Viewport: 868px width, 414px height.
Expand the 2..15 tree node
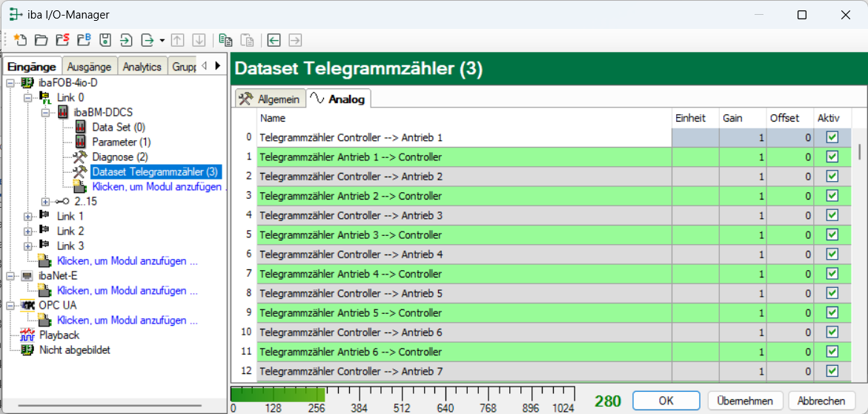[45, 202]
